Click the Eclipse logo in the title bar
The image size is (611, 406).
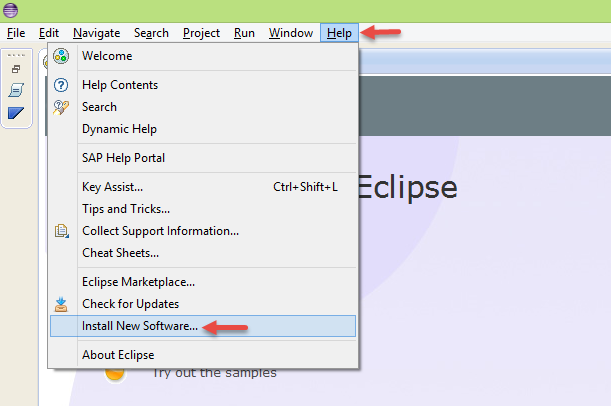11,11
